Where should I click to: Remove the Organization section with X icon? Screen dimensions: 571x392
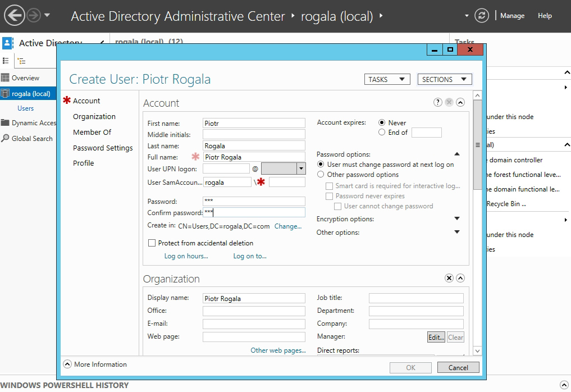449,279
